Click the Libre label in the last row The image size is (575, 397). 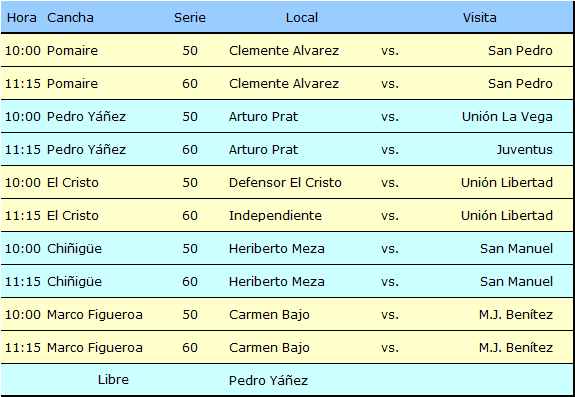pyautogui.click(x=113, y=380)
